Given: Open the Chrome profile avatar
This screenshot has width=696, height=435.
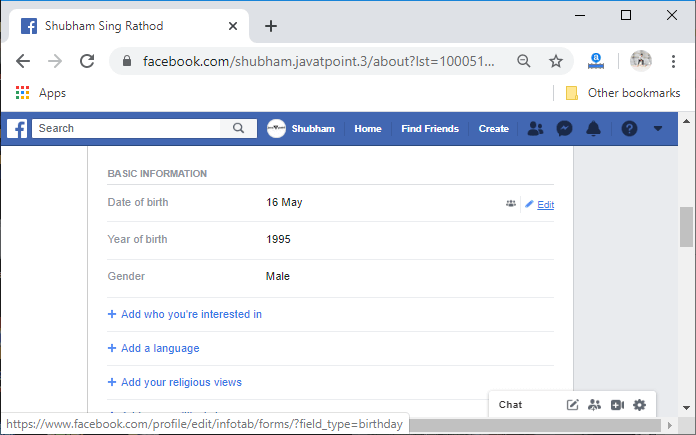Looking at the screenshot, I should point(641,61).
